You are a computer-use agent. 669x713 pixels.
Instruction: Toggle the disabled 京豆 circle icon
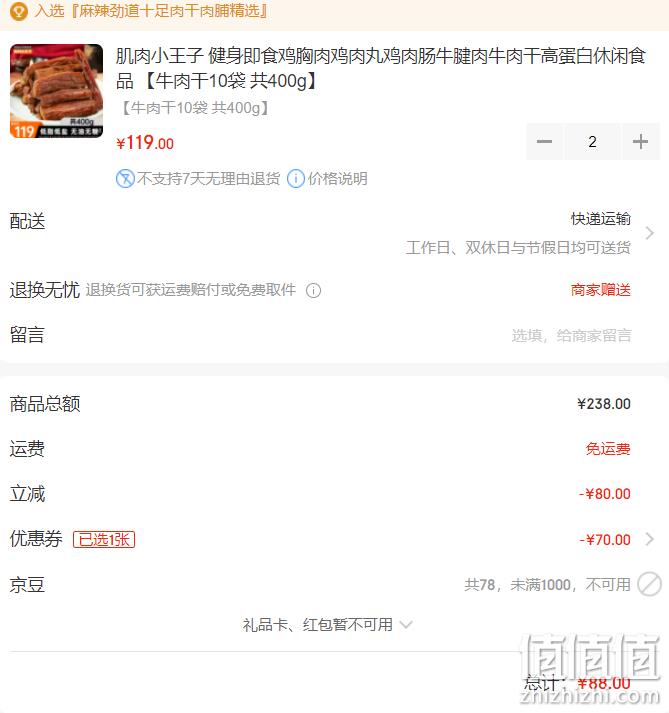(x=649, y=584)
